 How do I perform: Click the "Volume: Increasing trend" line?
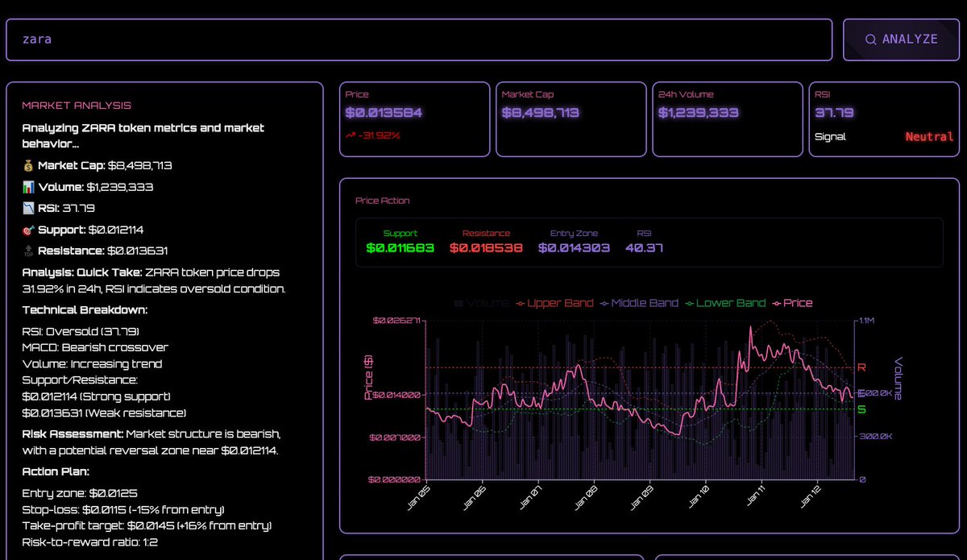pos(92,364)
